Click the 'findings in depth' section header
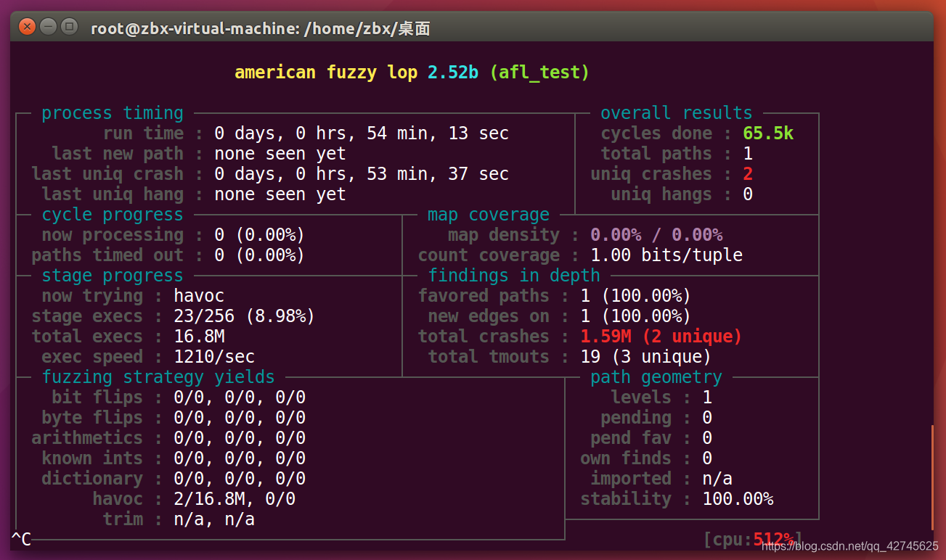Screen dimensions: 946x560 [514, 276]
